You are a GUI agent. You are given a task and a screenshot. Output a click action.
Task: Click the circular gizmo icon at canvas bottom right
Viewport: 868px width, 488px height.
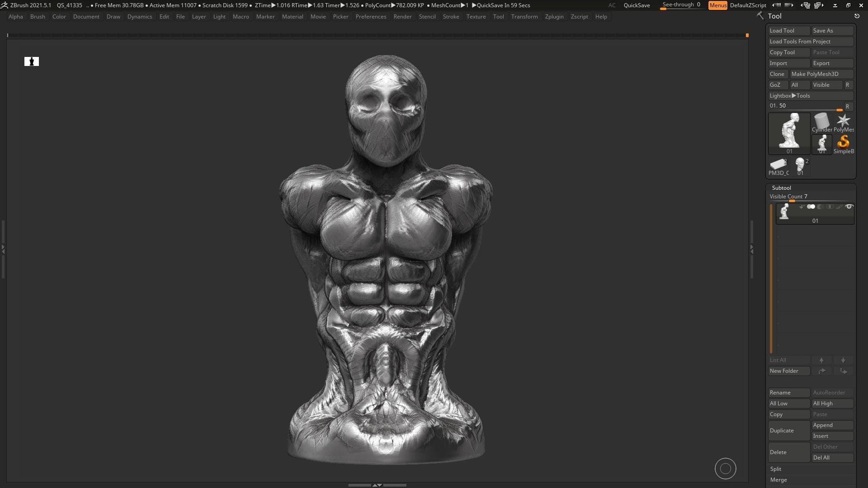[726, 469]
